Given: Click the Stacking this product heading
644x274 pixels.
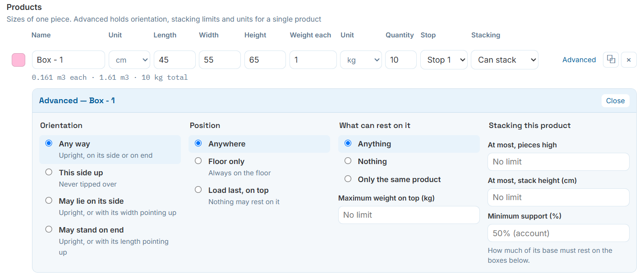Looking at the screenshot, I should 530,125.
